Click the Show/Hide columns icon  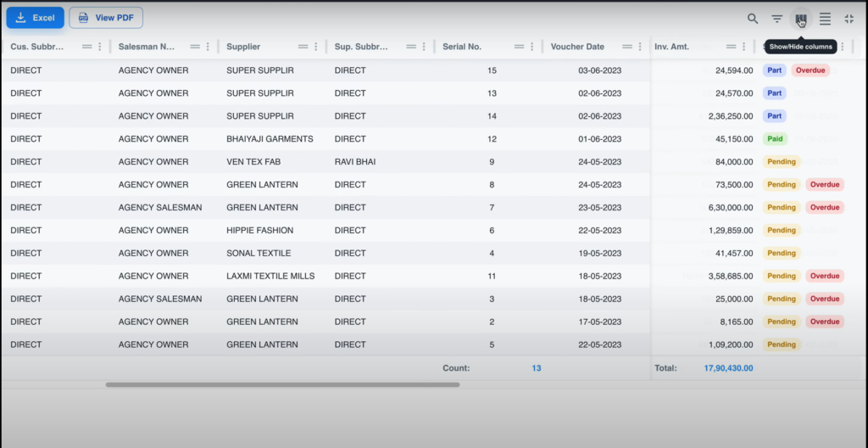(x=800, y=19)
